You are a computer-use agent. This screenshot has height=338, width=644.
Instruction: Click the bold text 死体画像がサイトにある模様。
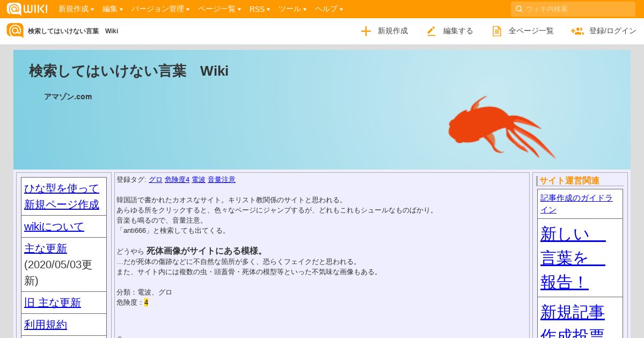tap(206, 251)
